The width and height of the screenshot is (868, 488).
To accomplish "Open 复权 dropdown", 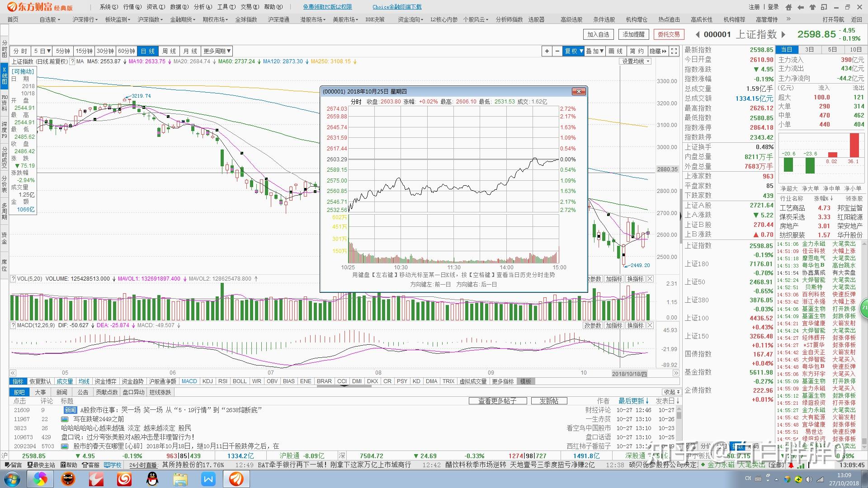I will point(573,51).
